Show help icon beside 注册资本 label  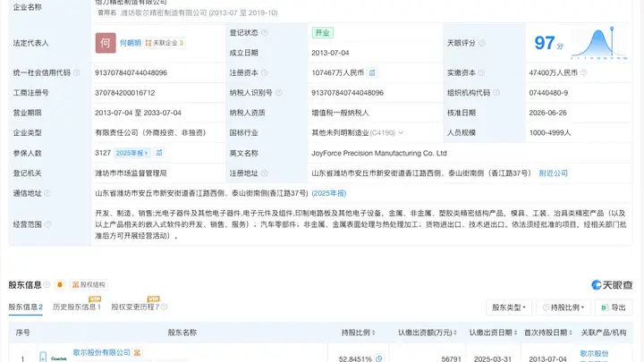click(x=265, y=72)
